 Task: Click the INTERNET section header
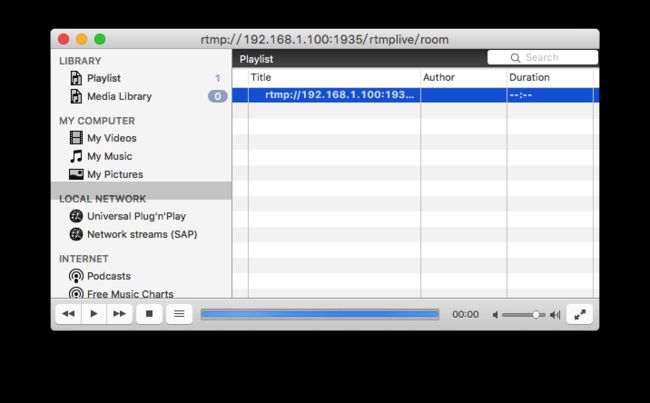(x=84, y=259)
